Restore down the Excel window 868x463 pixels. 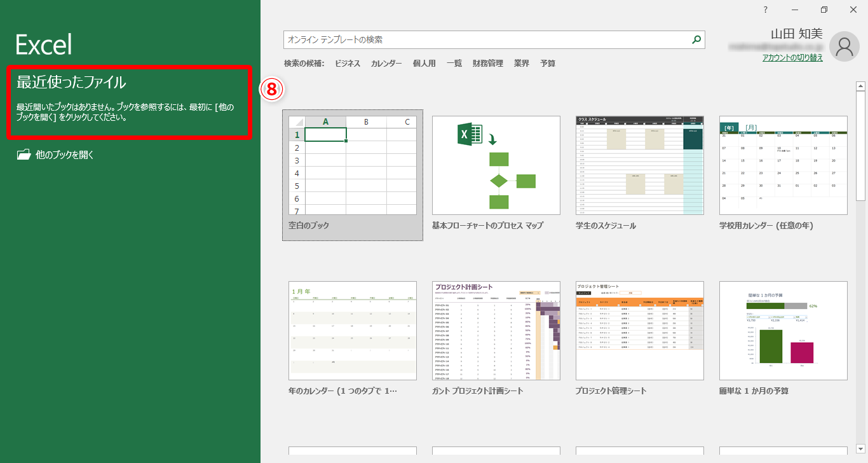824,10
